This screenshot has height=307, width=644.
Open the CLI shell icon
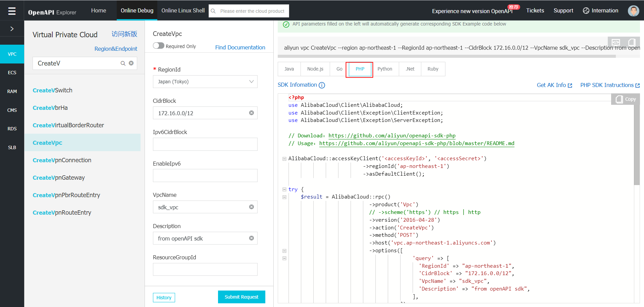click(x=616, y=42)
